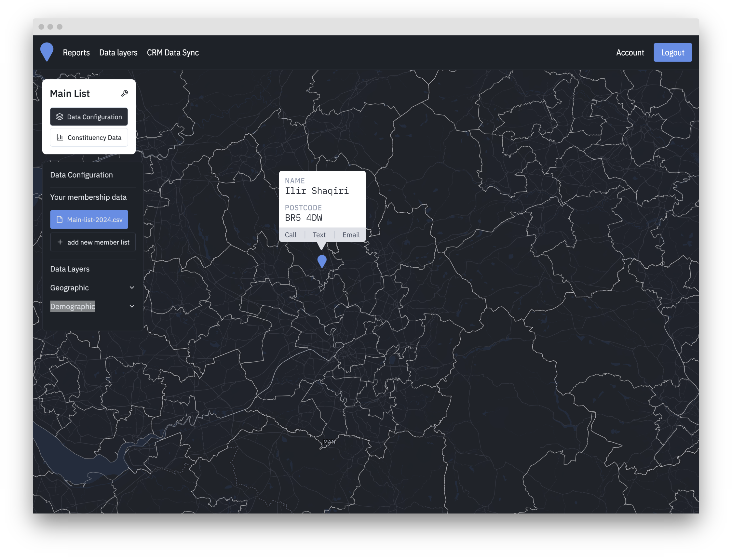Click the layers icon in Data Configuration button
Image resolution: width=732 pixels, height=560 pixels.
point(60,117)
